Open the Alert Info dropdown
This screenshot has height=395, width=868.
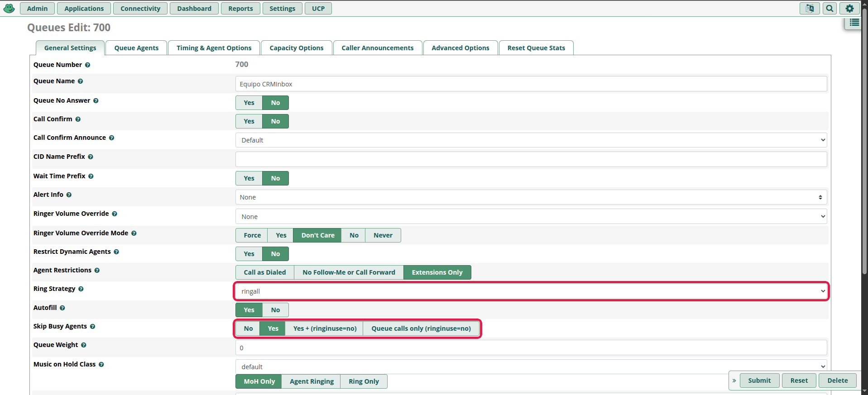click(x=531, y=197)
